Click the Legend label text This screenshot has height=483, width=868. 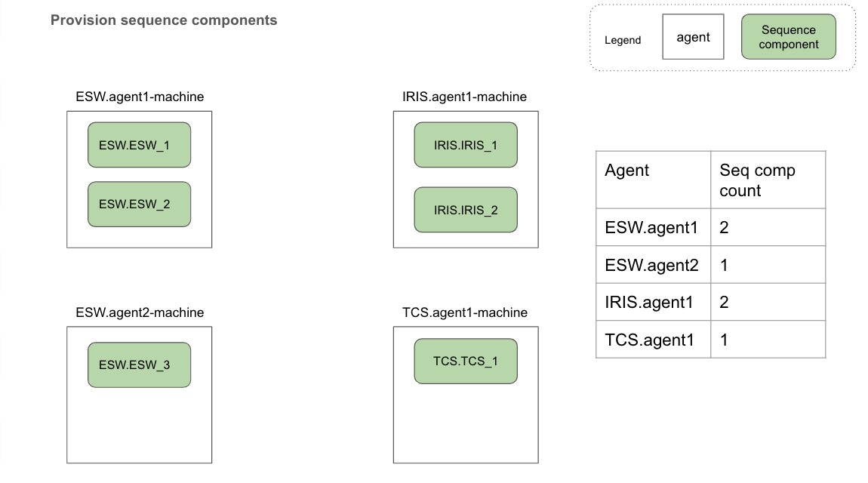[623, 41]
